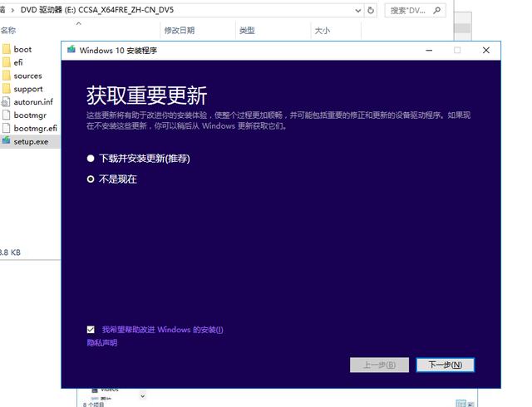Screen dimensions: 532x407
Task: Click the DVD 驱动器 (E:) path in address bar
Action: 97,10
